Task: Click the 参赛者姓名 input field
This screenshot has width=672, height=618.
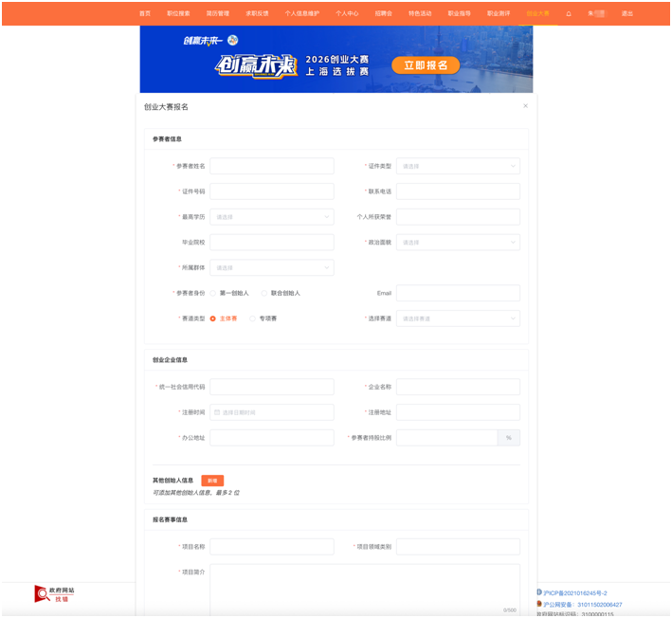Action: pyautogui.click(x=272, y=166)
